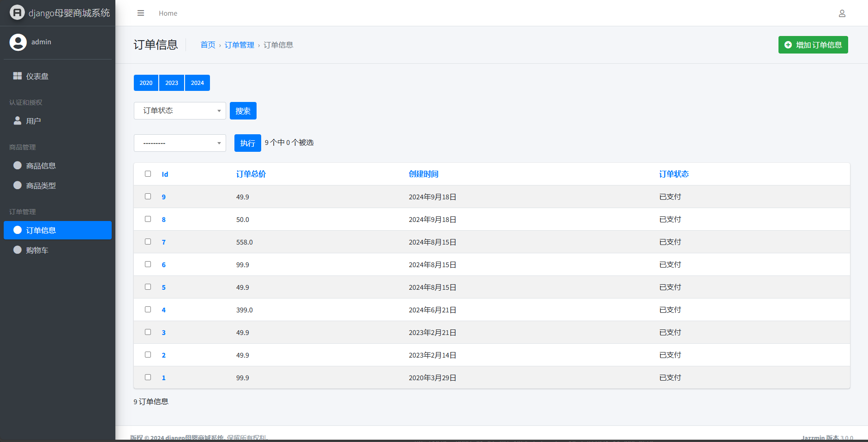Check the box for order Id 5
The image size is (868, 442).
pyautogui.click(x=148, y=287)
